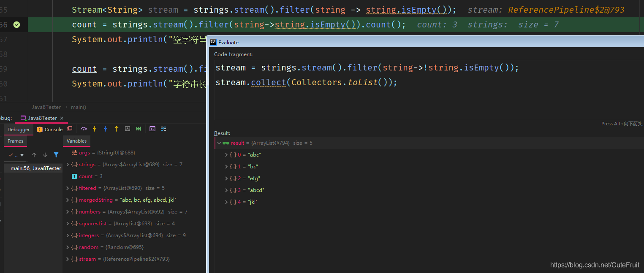644x273 pixels.
Task: Select next frame with down arrow
Action: [45, 155]
